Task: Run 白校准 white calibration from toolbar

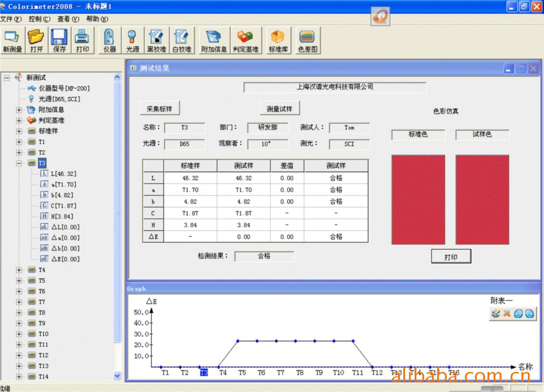Action: (182, 41)
